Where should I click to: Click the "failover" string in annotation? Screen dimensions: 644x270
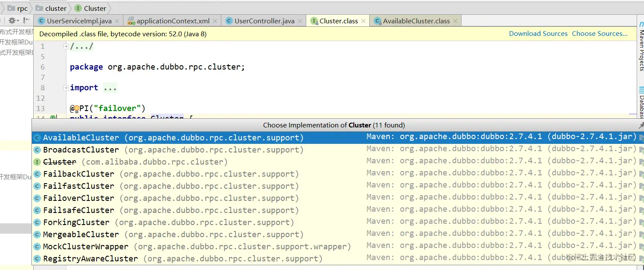tap(117, 108)
